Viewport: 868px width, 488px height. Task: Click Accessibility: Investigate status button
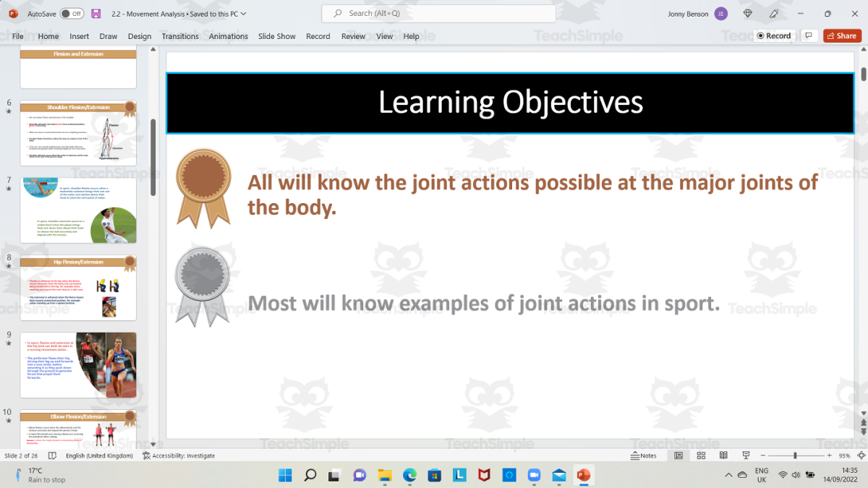179,456
